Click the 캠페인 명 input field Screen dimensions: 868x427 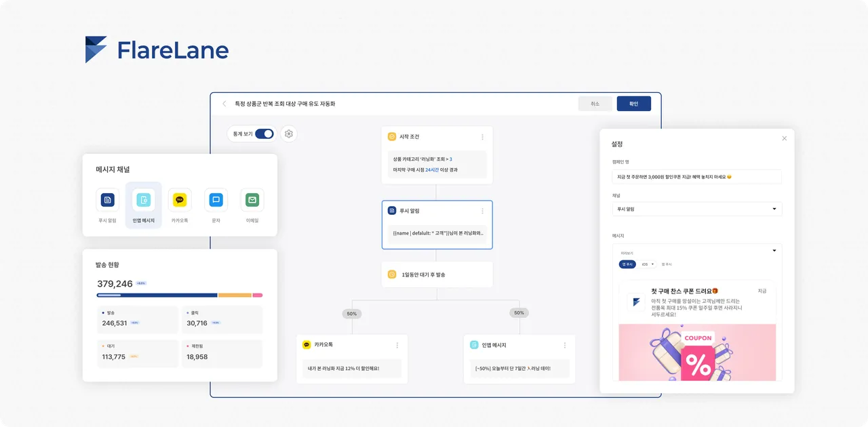click(x=696, y=177)
